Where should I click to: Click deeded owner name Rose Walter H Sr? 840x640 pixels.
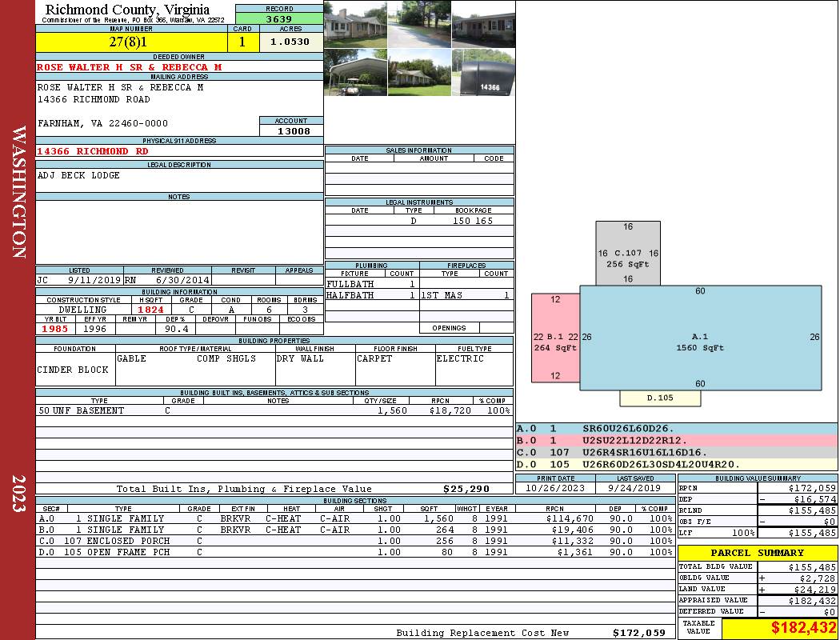coord(128,67)
